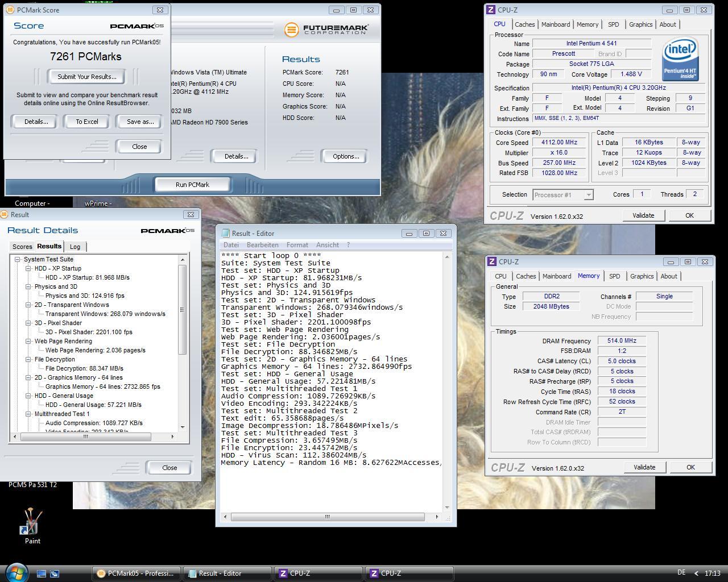This screenshot has width=728, height=582.
Task: Select 'Web Page Rendering: 2.036 pages/s' row
Action: point(95,350)
